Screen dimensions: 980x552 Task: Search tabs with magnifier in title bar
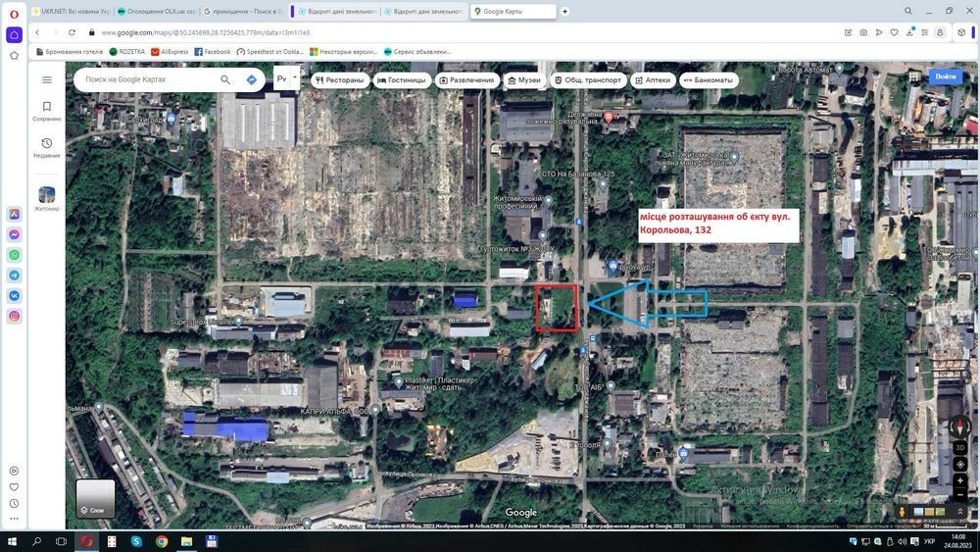908,11
